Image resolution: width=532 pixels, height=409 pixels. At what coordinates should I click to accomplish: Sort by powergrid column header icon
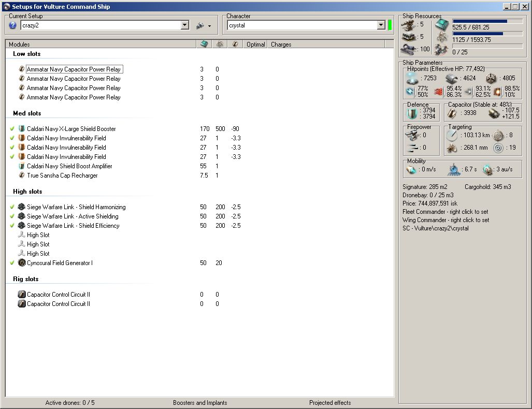click(220, 44)
